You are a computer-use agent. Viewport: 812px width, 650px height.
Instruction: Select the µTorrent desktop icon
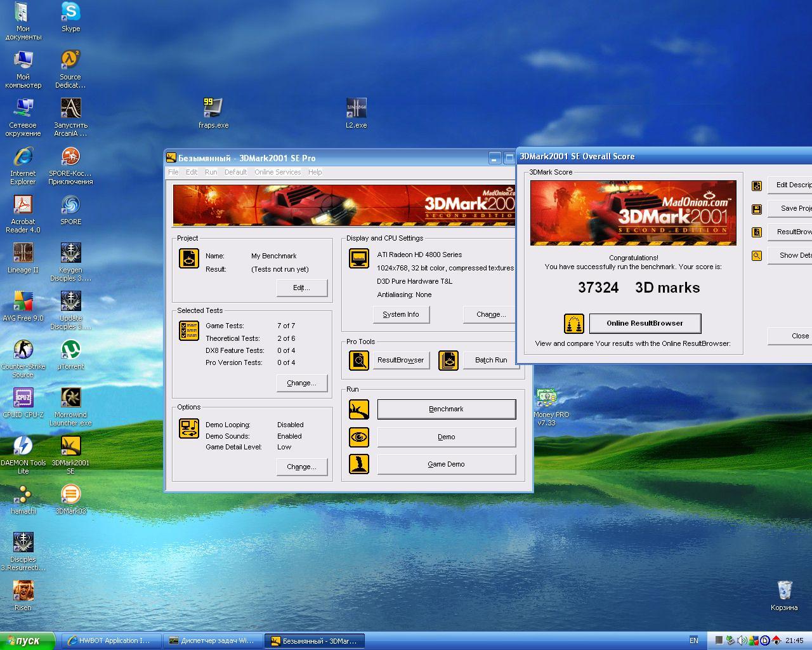click(x=70, y=355)
